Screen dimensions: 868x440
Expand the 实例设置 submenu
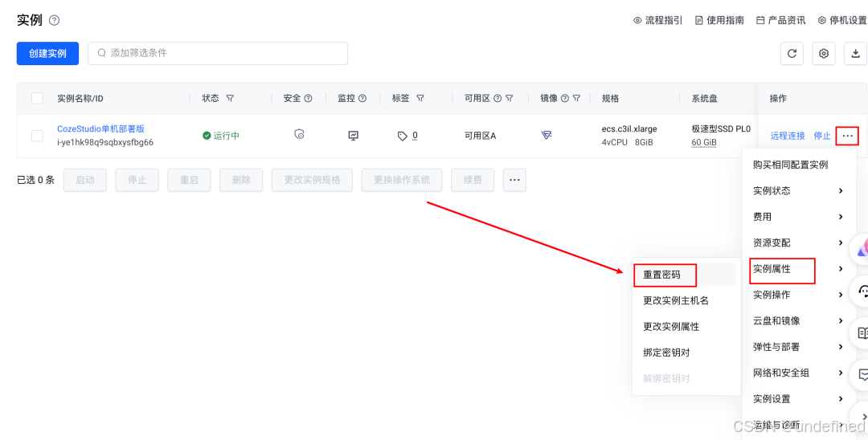tap(797, 398)
